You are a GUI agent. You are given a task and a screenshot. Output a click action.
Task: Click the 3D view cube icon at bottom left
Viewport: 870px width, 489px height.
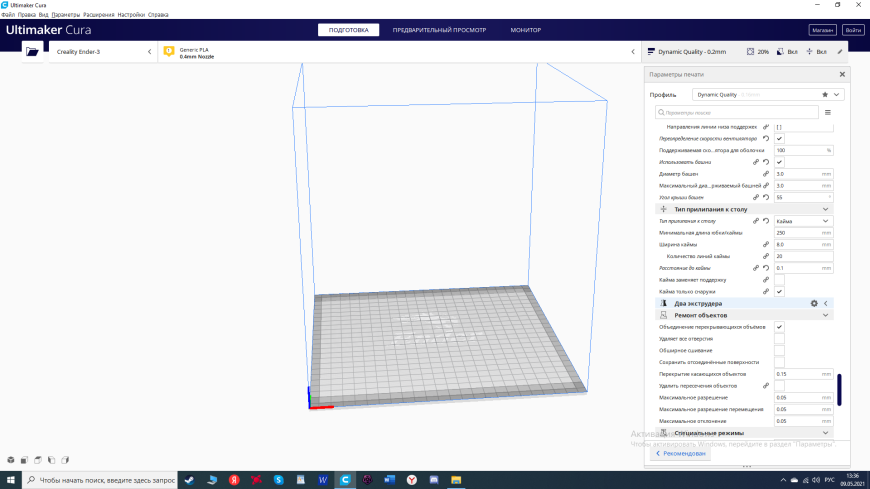(x=11, y=460)
